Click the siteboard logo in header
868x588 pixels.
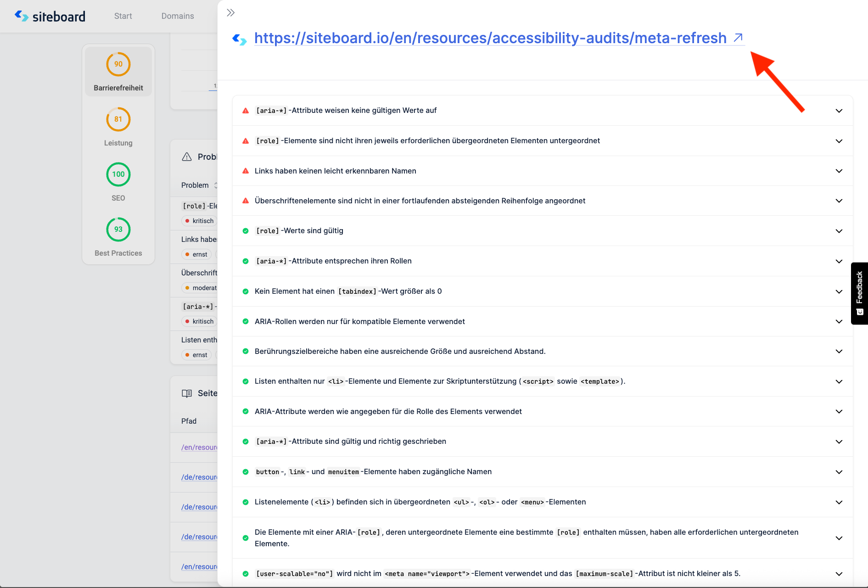pos(50,17)
